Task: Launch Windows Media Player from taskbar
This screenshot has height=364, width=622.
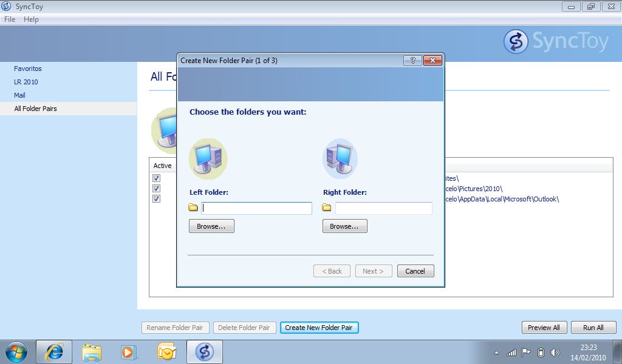Action: tap(129, 352)
